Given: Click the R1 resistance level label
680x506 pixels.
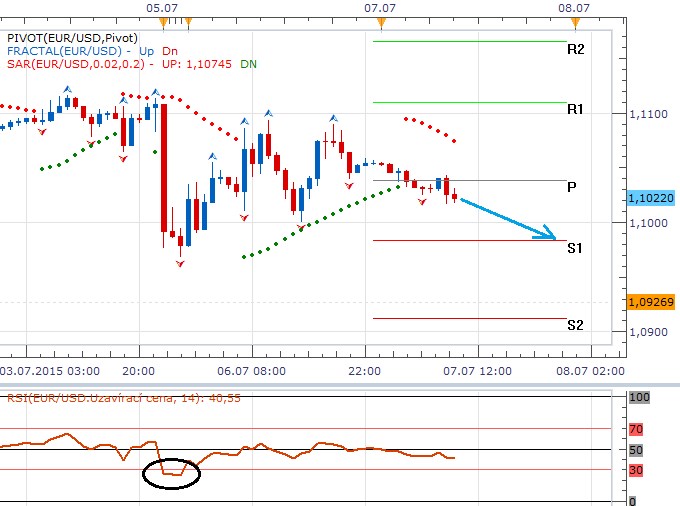Looking at the screenshot, I should (x=575, y=109).
